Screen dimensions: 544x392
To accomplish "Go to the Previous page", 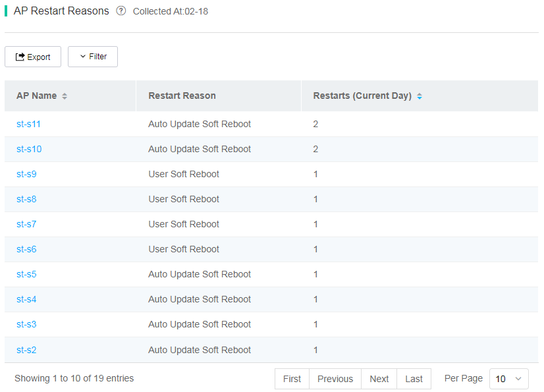I will (x=335, y=379).
